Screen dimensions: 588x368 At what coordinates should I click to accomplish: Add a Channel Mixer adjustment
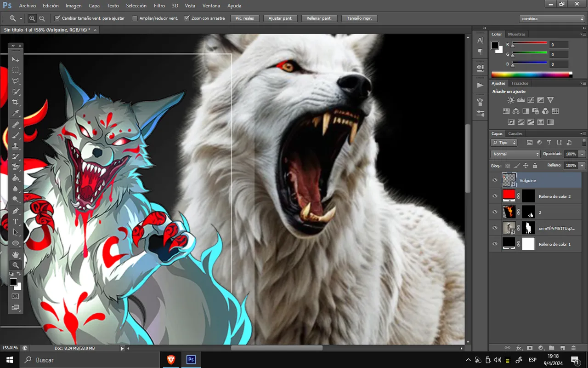[x=545, y=111]
